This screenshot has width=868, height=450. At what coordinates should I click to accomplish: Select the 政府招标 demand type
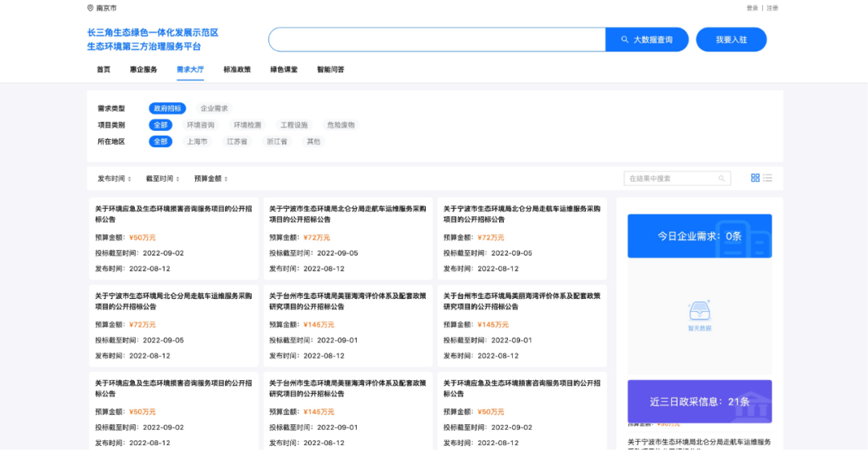(167, 108)
